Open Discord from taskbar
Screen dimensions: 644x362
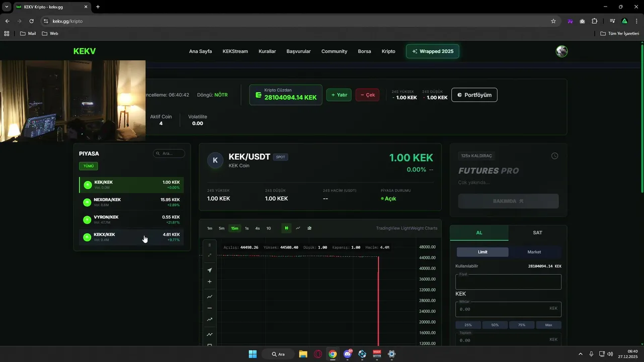(347, 354)
